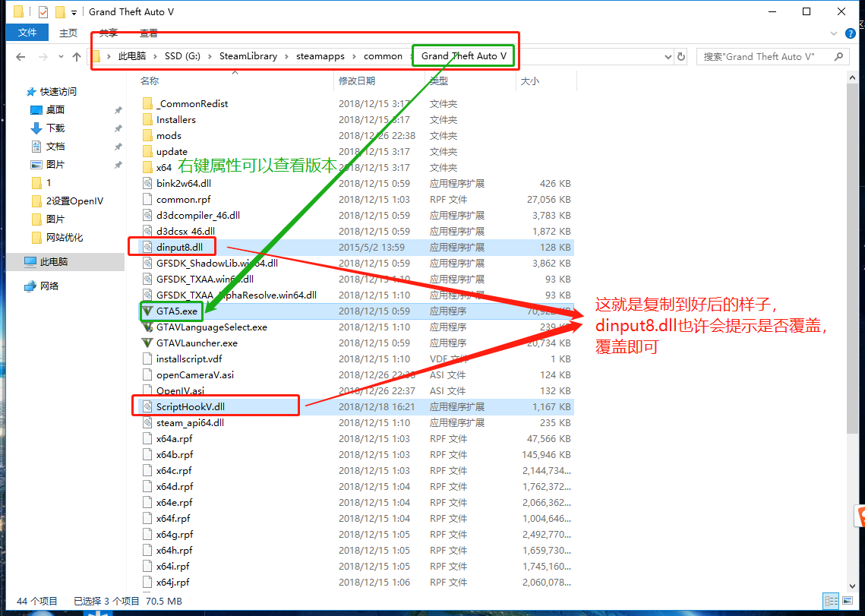Sort by the 修改日期 column header
This screenshot has height=616, width=865.
357,81
